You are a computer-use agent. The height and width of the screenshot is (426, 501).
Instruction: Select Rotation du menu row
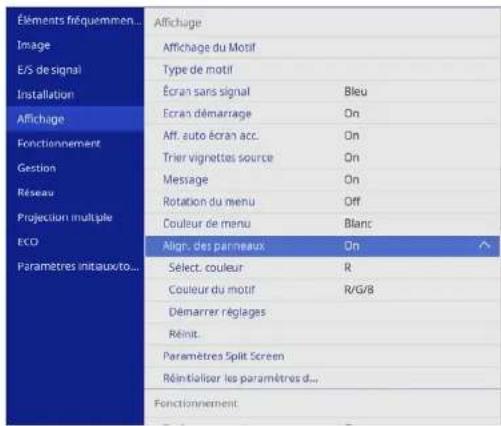[322, 201]
